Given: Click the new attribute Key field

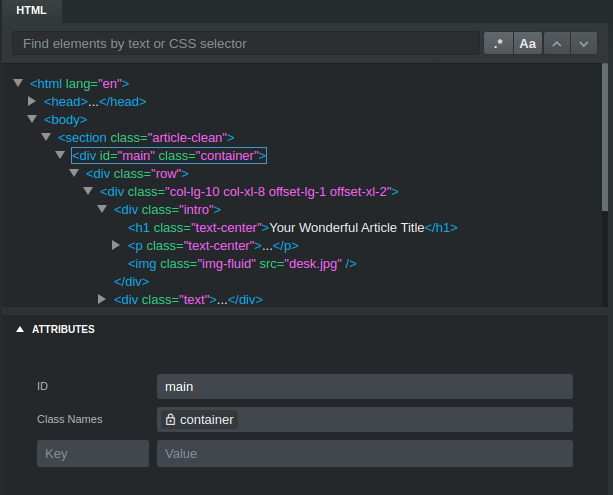Looking at the screenshot, I should (x=92, y=453).
